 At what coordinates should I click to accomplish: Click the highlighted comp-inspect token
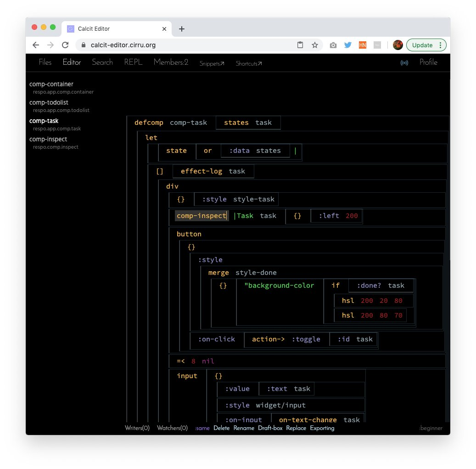pos(202,216)
